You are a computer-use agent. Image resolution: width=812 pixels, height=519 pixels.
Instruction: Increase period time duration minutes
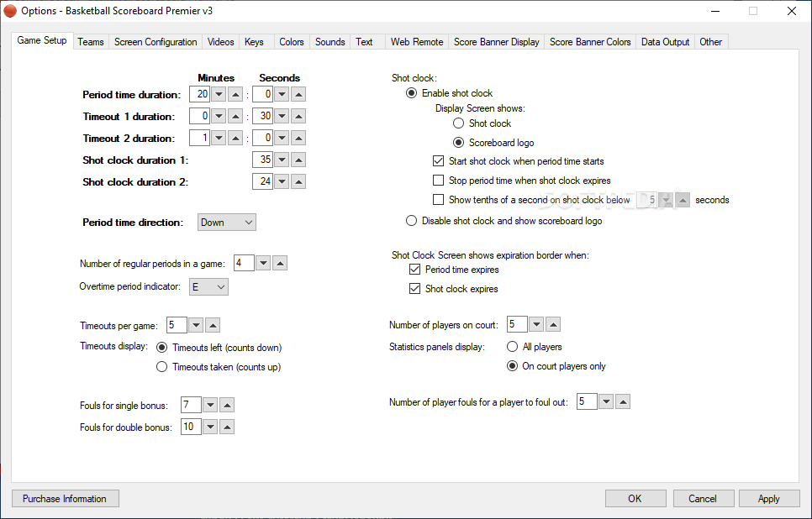235,94
